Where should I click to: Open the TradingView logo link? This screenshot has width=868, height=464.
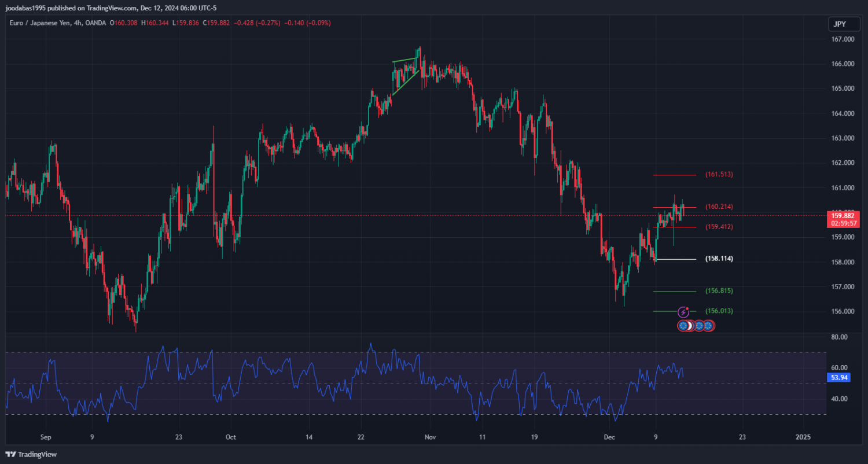pyautogui.click(x=31, y=454)
